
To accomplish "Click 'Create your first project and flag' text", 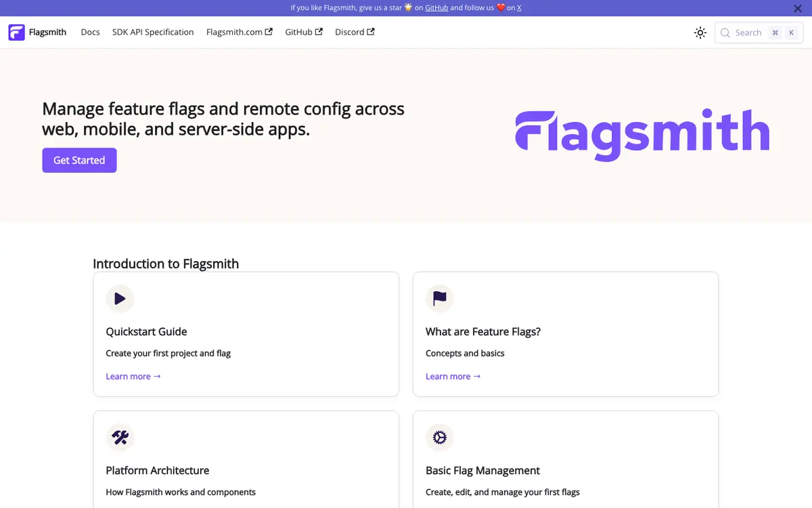I will pos(168,354).
